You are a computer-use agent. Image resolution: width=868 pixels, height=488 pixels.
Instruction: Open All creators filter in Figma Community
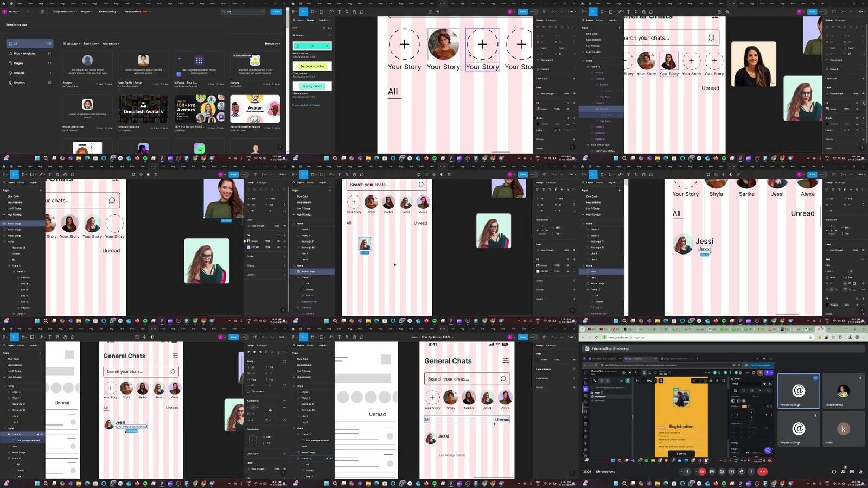(x=111, y=43)
